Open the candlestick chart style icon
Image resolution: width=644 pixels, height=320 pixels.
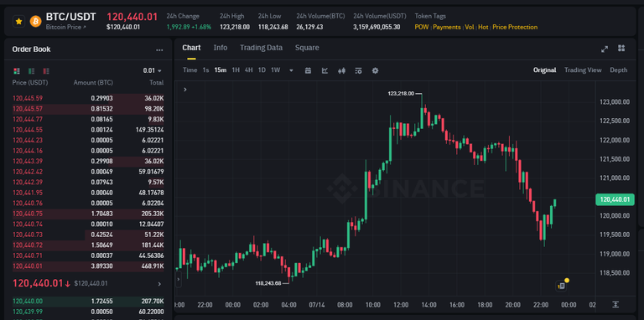(341, 70)
